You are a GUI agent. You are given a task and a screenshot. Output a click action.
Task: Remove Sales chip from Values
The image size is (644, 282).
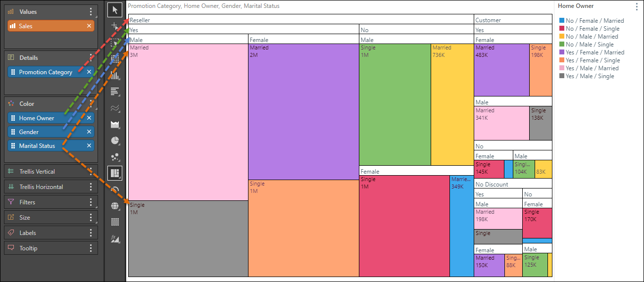click(x=89, y=26)
